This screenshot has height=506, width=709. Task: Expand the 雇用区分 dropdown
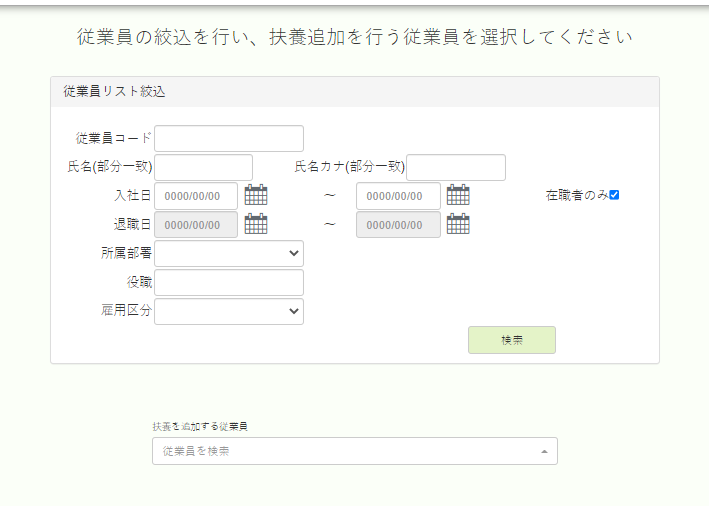(x=229, y=312)
